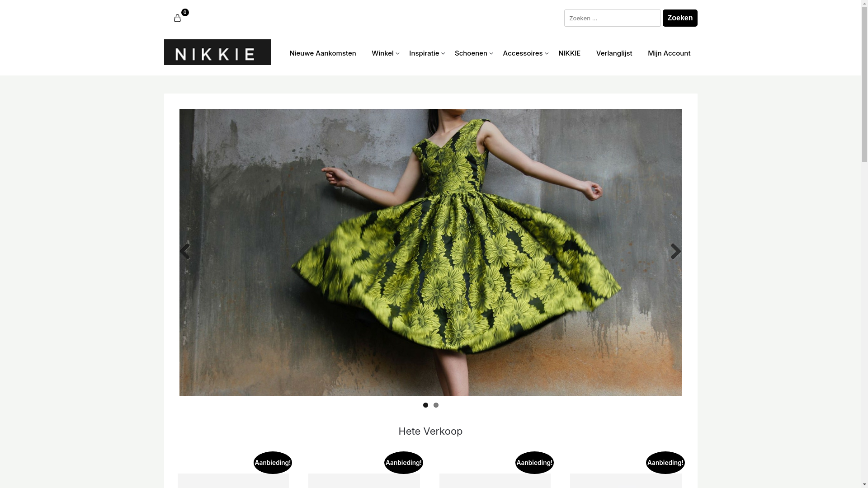
Task: Select second slider pagination dot
Action: 436,405
